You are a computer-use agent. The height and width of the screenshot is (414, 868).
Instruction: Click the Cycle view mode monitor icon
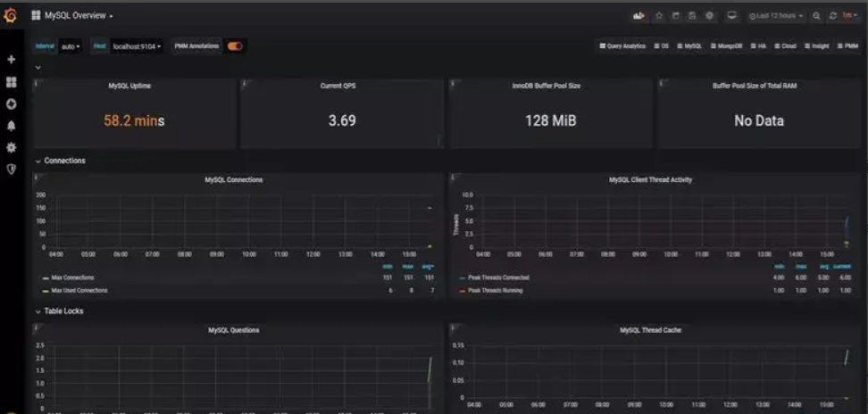tap(732, 16)
